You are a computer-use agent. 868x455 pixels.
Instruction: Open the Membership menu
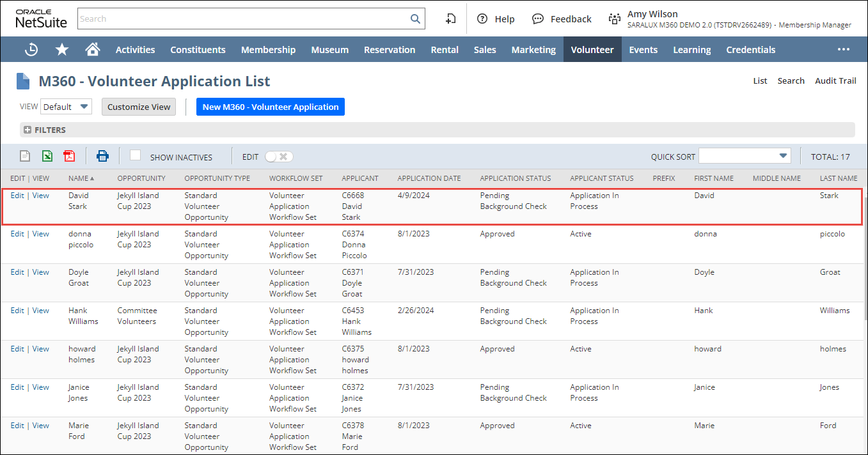tap(268, 50)
